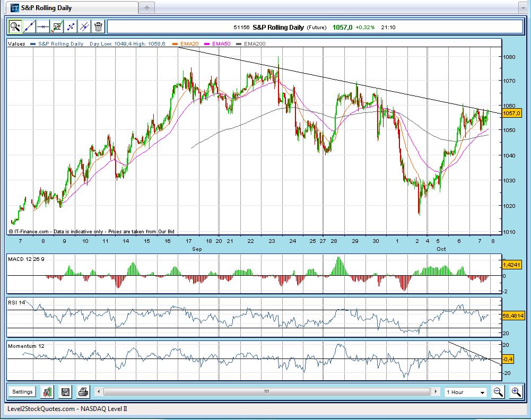Click the Momentum 12 indicator label
The width and height of the screenshot is (531, 420).
tap(26, 346)
